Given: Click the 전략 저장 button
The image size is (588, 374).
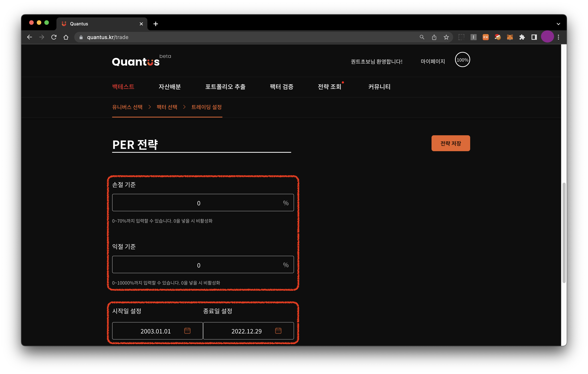Looking at the screenshot, I should point(450,143).
